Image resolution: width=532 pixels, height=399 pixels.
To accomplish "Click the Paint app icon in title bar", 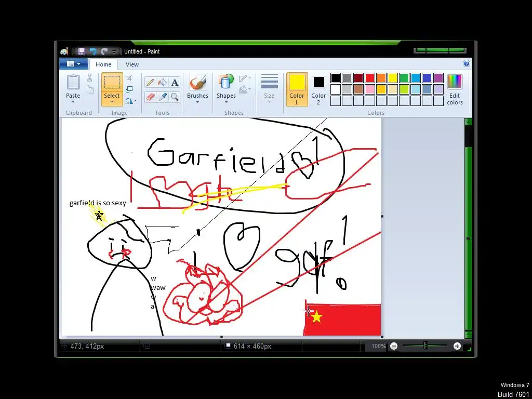I will 64,51.
